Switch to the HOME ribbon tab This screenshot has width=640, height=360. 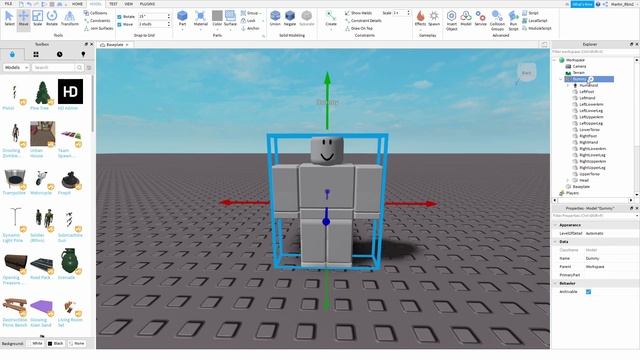[77, 4]
